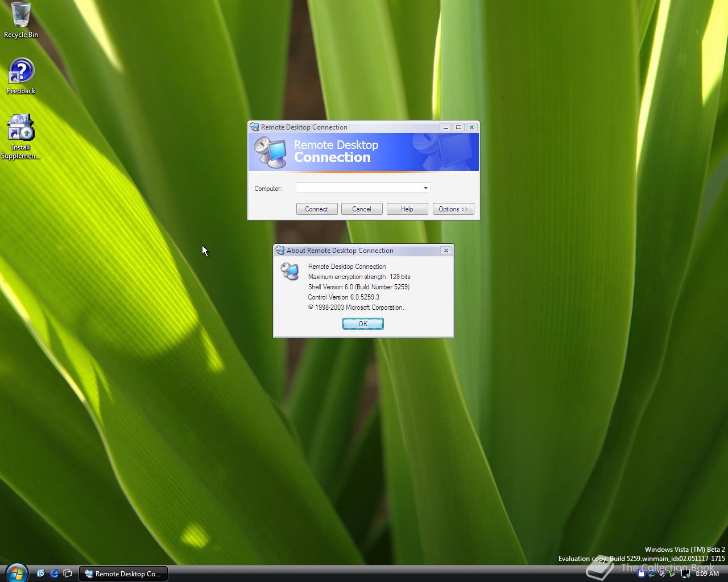Screen dimensions: 728x582
Task: Click "Maximum encryption strength: 128 bits" text
Action: pyautogui.click(x=359, y=277)
